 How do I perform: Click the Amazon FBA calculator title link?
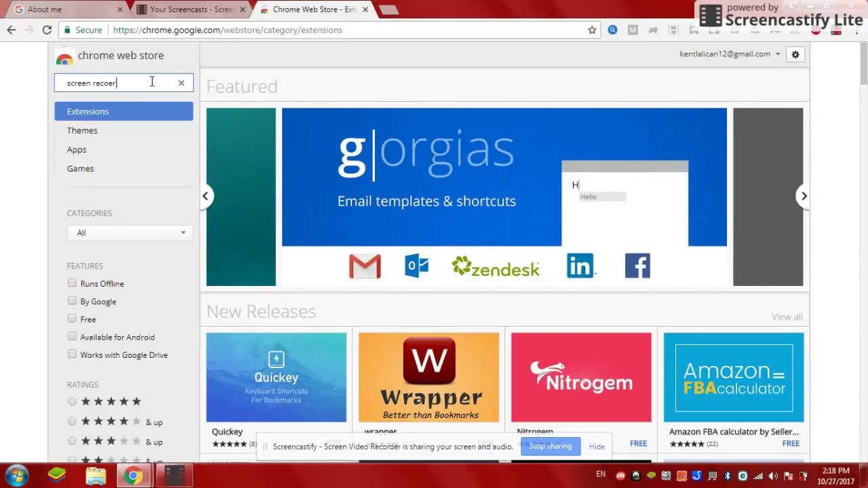click(734, 431)
